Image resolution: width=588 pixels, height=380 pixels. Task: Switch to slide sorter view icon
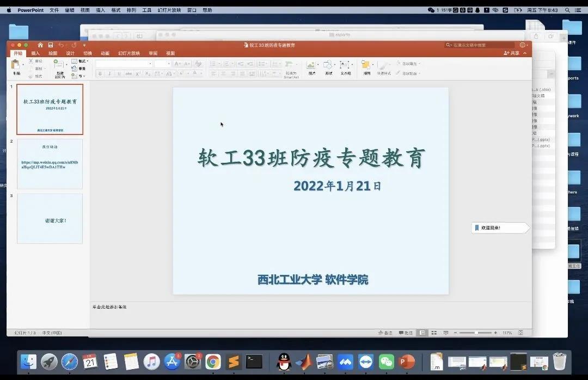click(x=434, y=333)
